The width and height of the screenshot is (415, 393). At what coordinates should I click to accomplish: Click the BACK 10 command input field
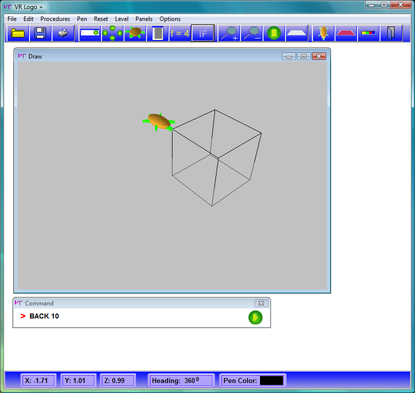(x=133, y=316)
